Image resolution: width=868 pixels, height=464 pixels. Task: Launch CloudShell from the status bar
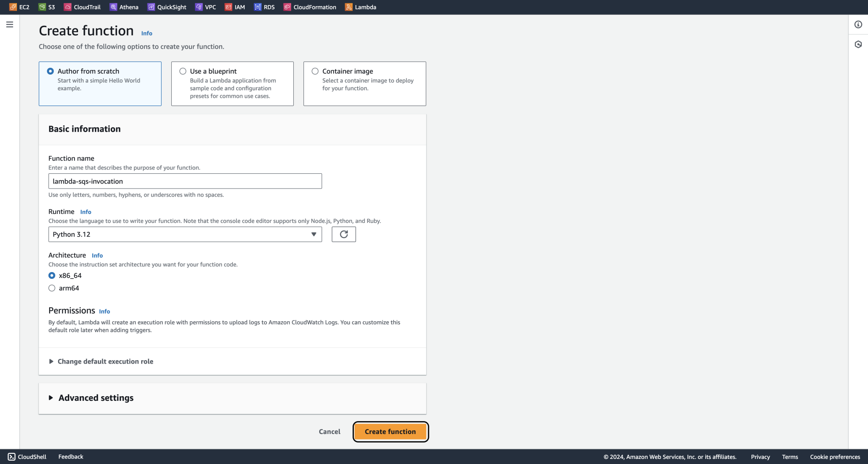pos(26,457)
